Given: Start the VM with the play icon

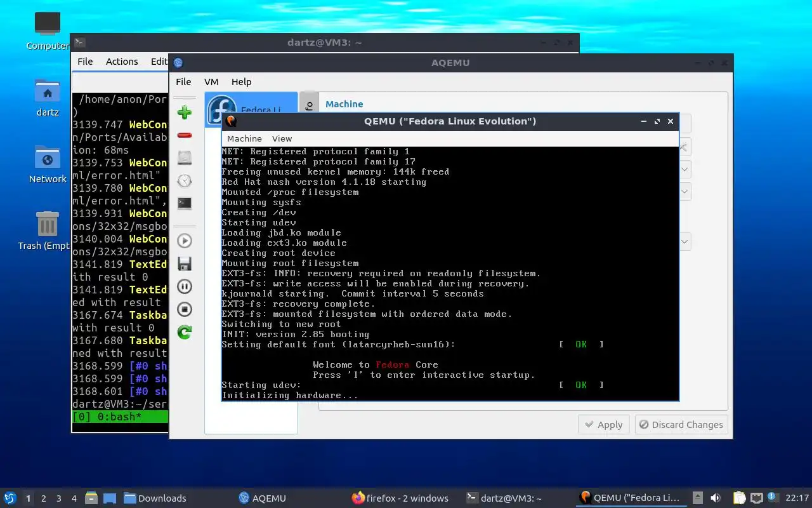Looking at the screenshot, I should (x=185, y=241).
